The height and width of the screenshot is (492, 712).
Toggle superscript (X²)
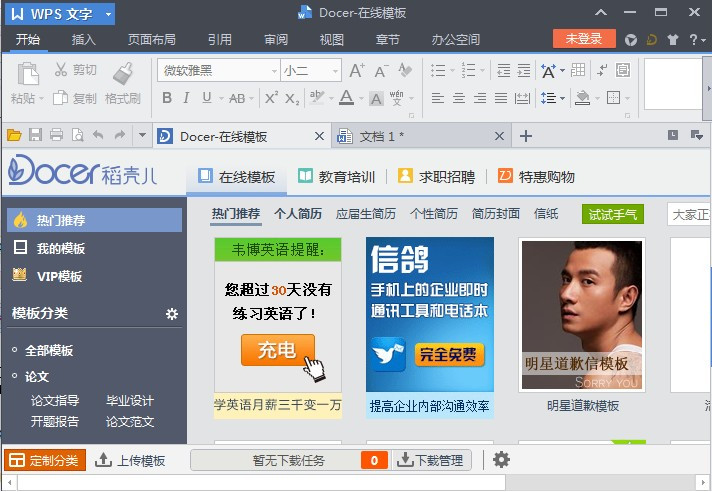271,98
